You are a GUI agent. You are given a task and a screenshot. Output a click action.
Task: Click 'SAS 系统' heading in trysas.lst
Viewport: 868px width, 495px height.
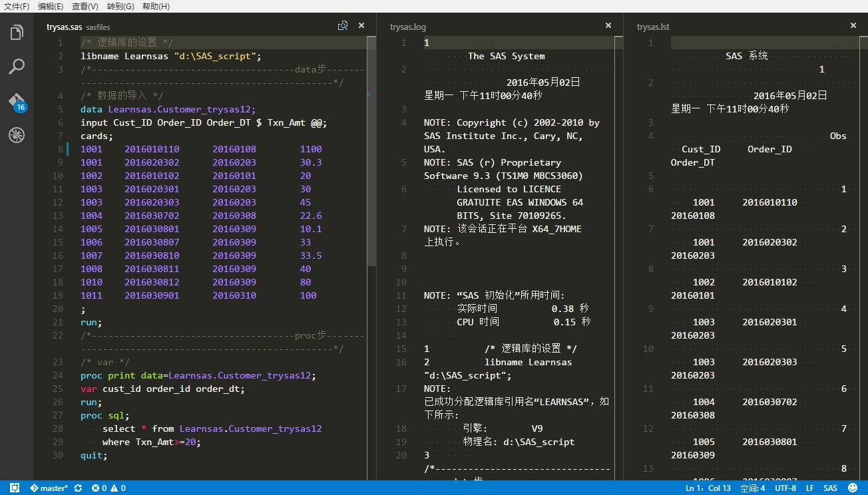point(746,56)
